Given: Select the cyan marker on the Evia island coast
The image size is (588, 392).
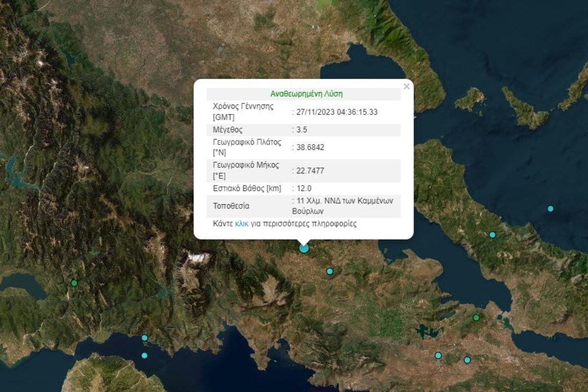Looking at the screenshot, I should 492,235.
